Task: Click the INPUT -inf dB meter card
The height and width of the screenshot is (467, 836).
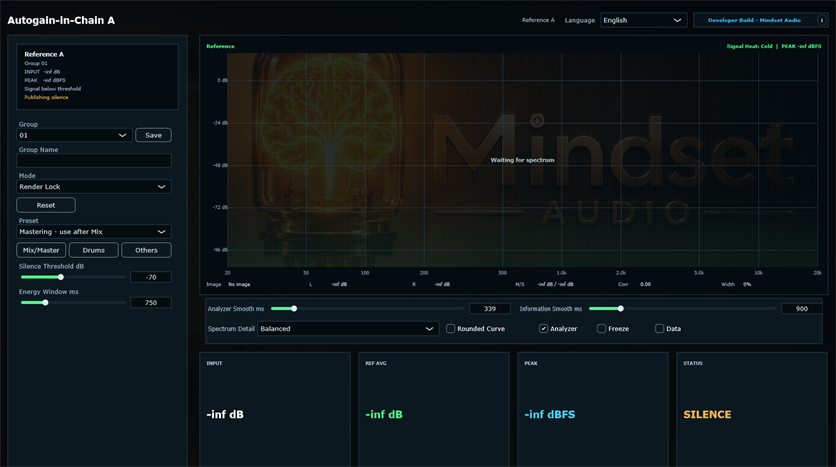Action: 275,409
